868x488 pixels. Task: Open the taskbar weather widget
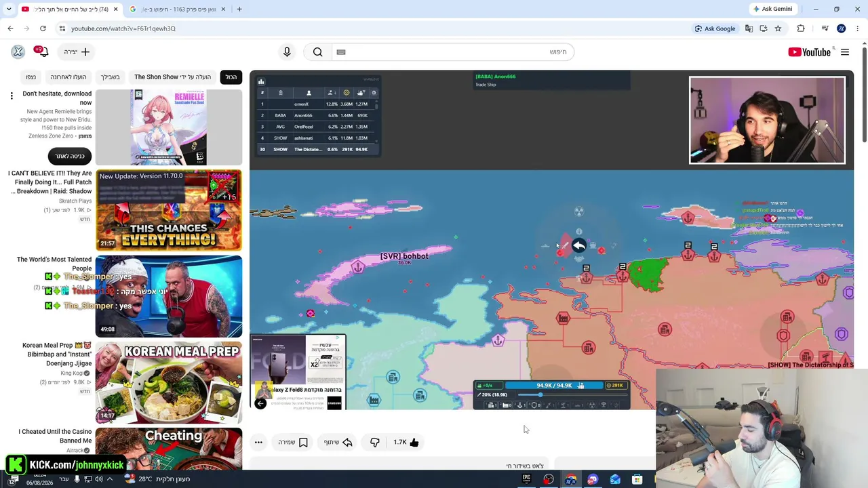(157, 479)
